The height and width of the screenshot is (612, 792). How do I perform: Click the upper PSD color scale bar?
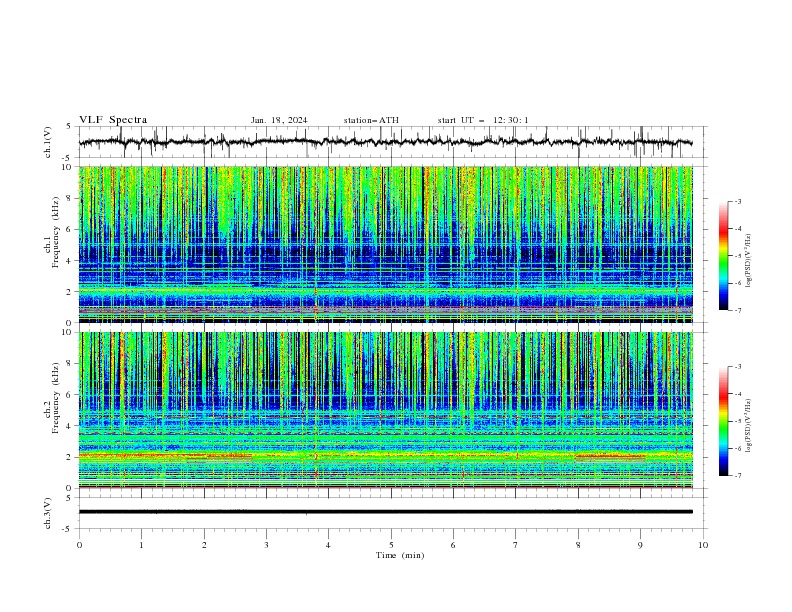tap(724, 256)
